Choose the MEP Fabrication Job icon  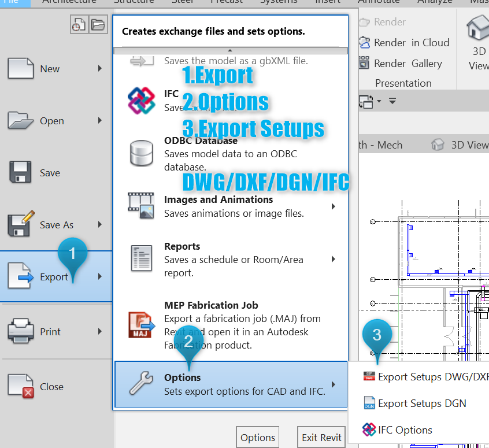coord(141,325)
